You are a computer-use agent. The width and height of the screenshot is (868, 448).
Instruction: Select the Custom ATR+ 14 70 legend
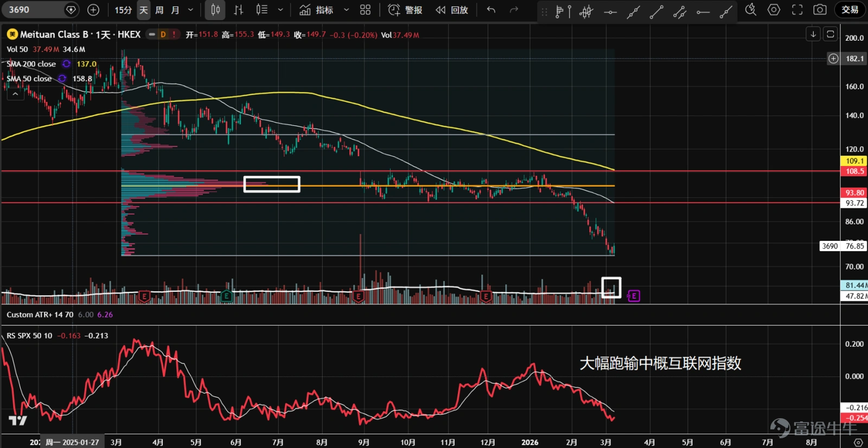[40, 315]
